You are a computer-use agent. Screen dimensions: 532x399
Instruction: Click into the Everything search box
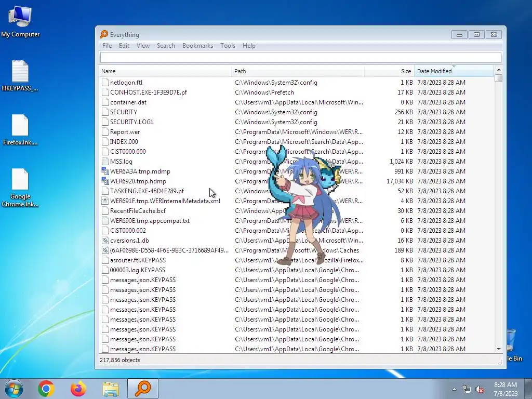[301, 57]
